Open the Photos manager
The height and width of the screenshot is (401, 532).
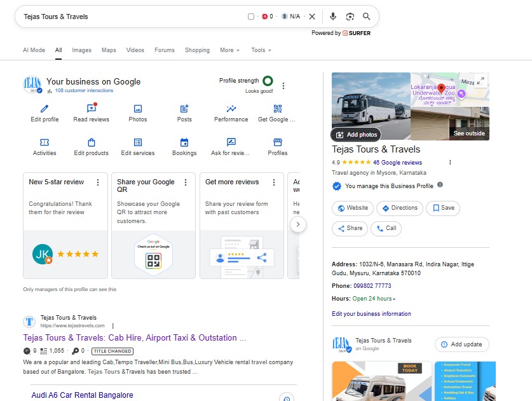coord(138,113)
